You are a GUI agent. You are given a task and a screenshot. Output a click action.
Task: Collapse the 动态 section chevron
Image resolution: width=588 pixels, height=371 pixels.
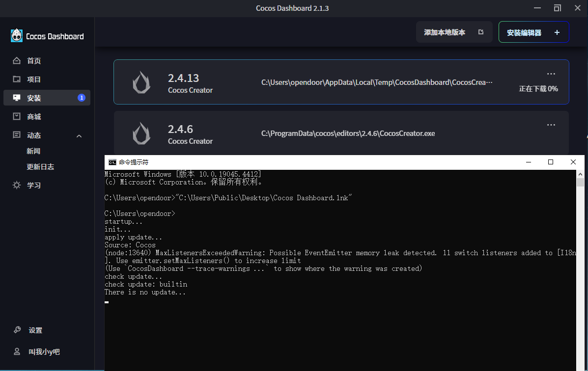(x=79, y=135)
